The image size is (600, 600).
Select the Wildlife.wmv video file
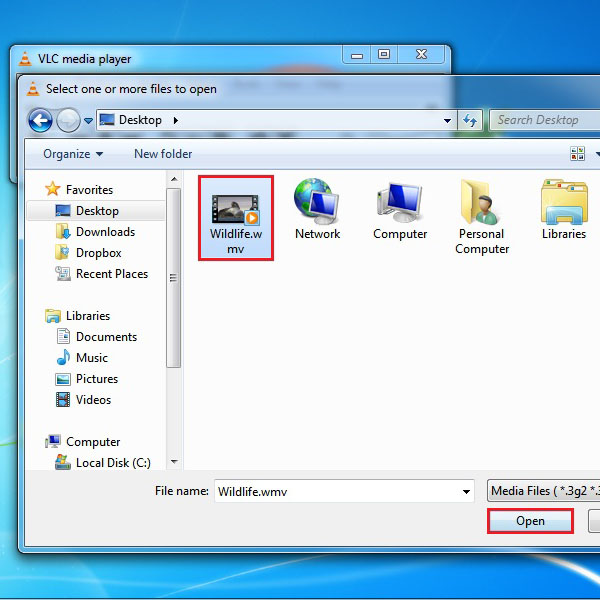236,218
